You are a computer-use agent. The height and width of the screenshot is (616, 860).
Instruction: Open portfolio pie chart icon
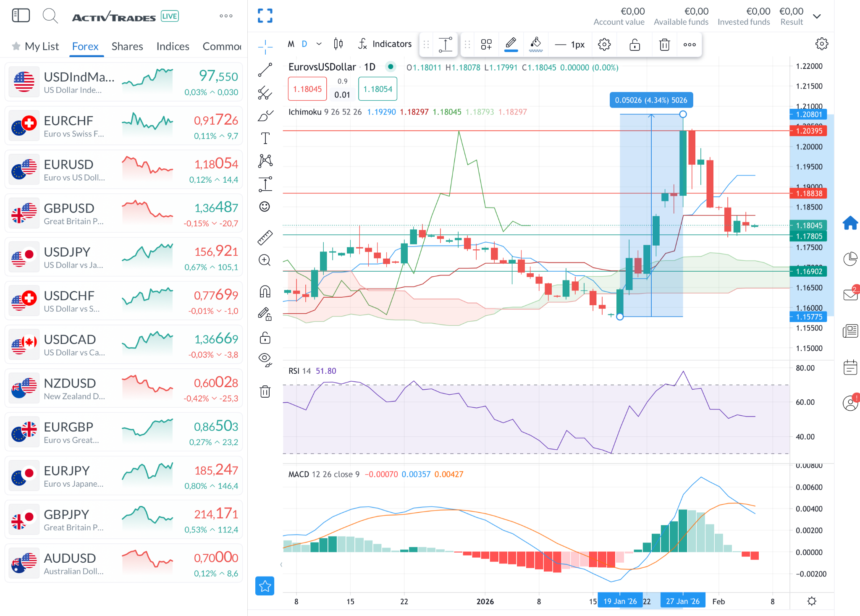[850, 259]
